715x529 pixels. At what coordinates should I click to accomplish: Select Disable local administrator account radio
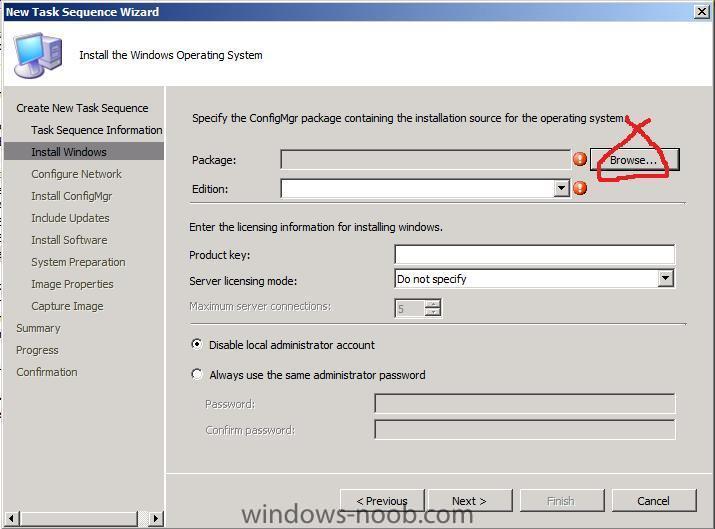pyautogui.click(x=197, y=345)
